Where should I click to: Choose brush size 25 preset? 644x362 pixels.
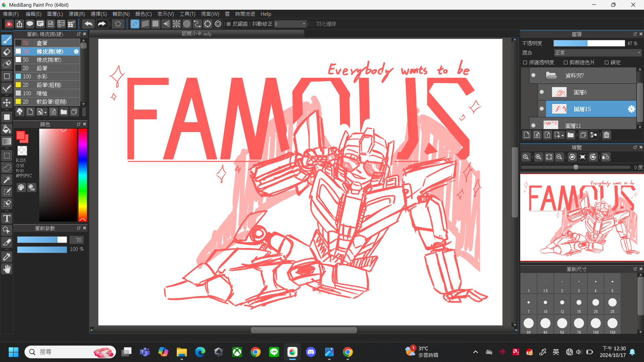(612, 304)
